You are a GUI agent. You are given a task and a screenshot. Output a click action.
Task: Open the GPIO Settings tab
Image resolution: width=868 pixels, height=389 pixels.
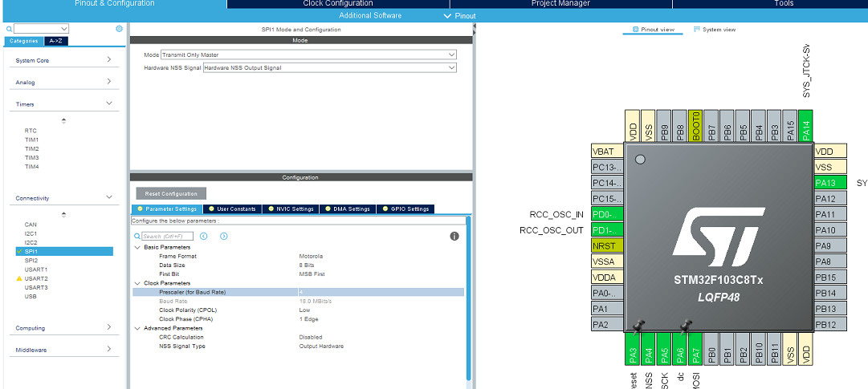405,209
